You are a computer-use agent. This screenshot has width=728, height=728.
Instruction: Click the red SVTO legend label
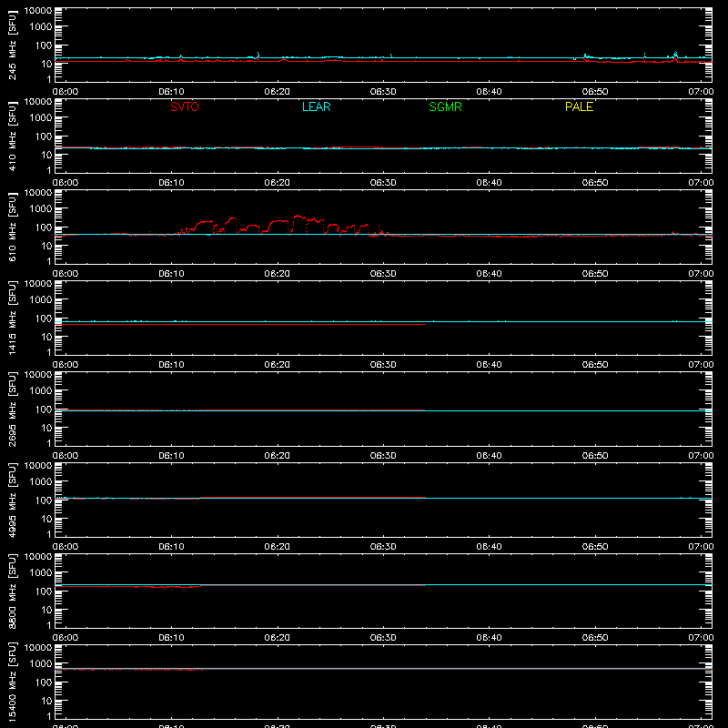(x=185, y=106)
